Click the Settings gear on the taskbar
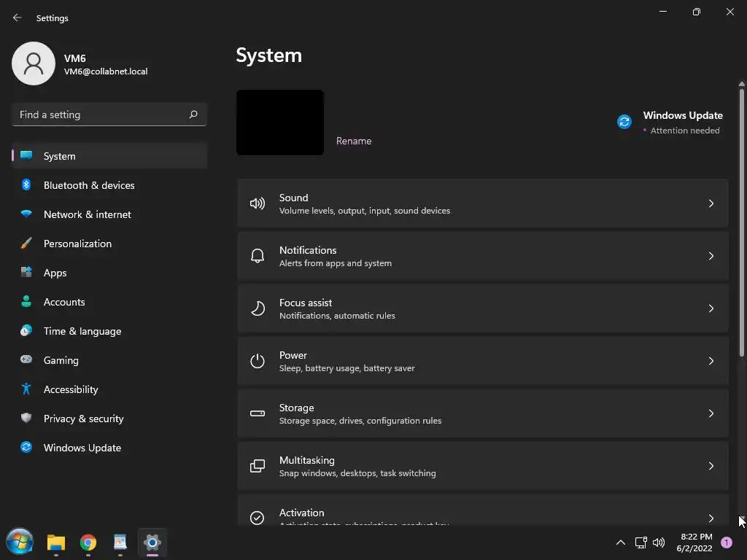 pyautogui.click(x=152, y=542)
